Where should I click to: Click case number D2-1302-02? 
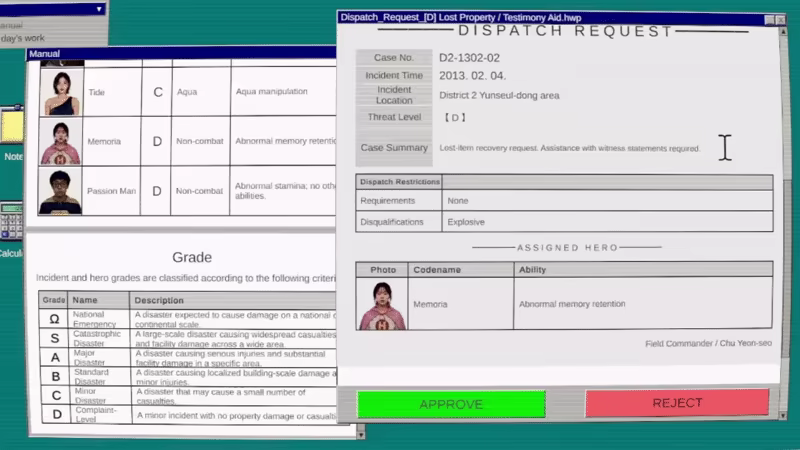[469, 58]
